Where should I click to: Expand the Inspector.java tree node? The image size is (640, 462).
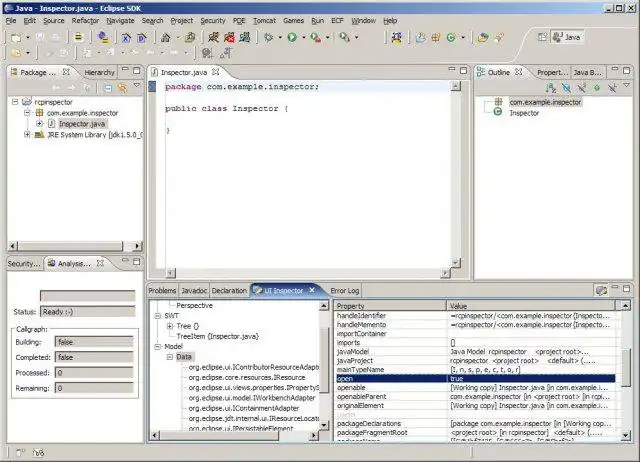point(39,124)
